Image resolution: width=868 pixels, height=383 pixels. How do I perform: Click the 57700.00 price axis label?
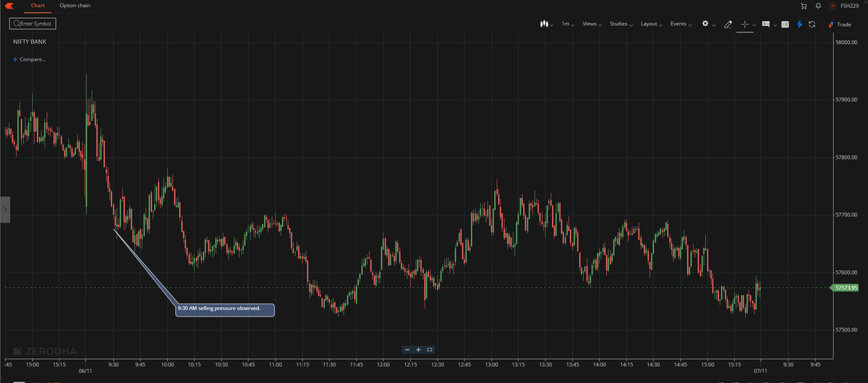coord(846,215)
